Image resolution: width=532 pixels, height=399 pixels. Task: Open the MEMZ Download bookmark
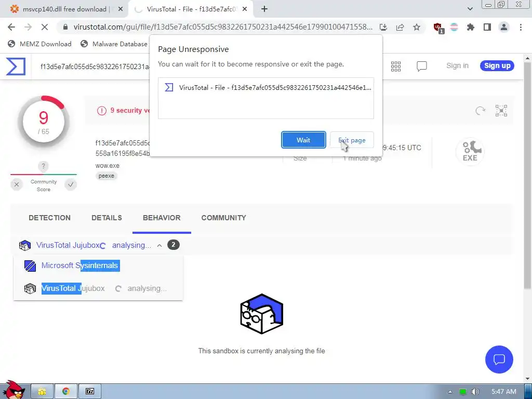pyautogui.click(x=39, y=44)
